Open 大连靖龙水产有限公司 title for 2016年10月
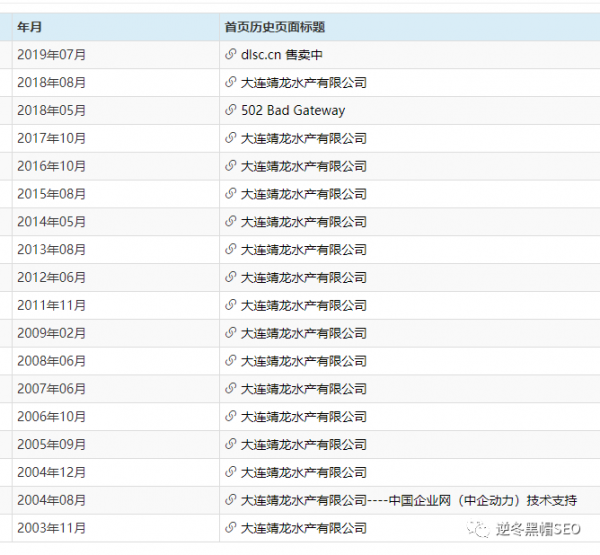Viewport: 600px width, 555px height. pyautogui.click(x=304, y=166)
